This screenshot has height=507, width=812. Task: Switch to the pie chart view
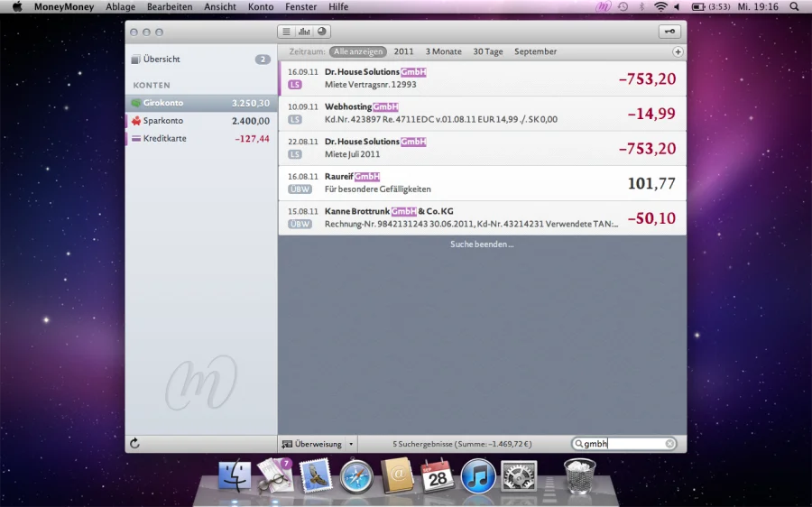click(322, 32)
